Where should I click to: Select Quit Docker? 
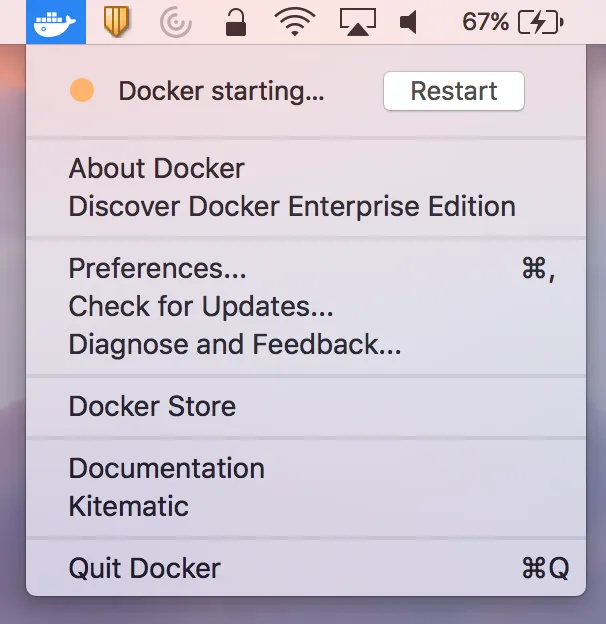306,568
